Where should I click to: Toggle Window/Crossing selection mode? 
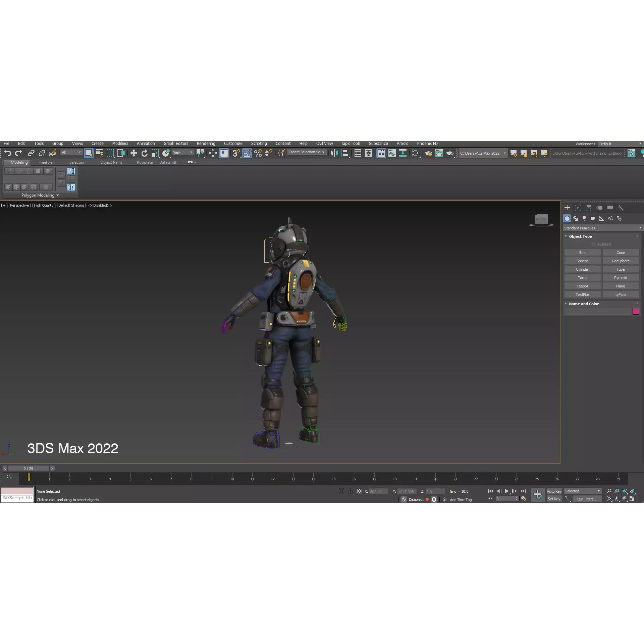(121, 153)
